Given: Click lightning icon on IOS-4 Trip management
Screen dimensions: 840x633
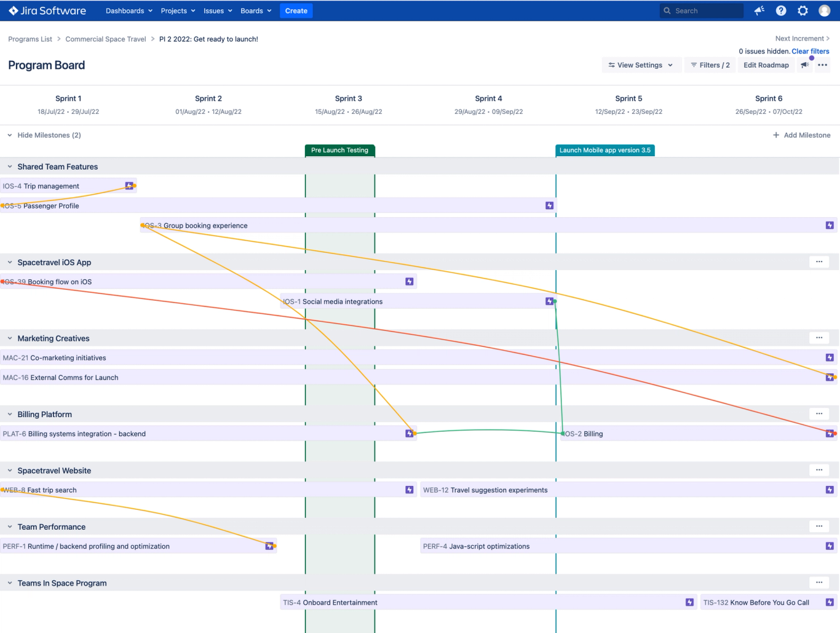Looking at the screenshot, I should tap(129, 186).
